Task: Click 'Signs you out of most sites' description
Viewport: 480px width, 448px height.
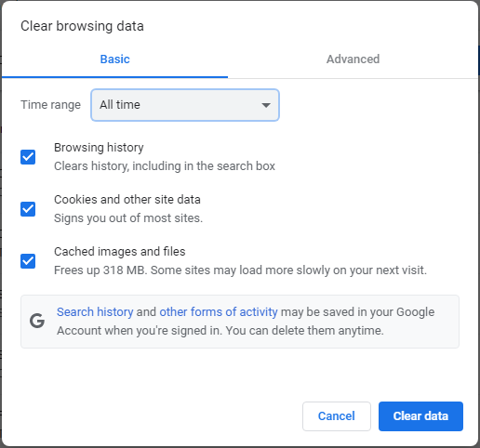Action: (x=128, y=218)
